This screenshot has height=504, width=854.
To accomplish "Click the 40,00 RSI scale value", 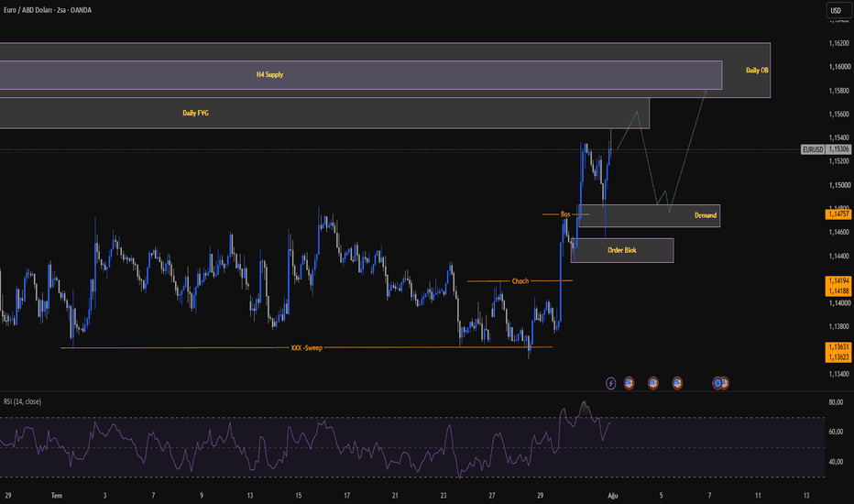I will (836, 462).
